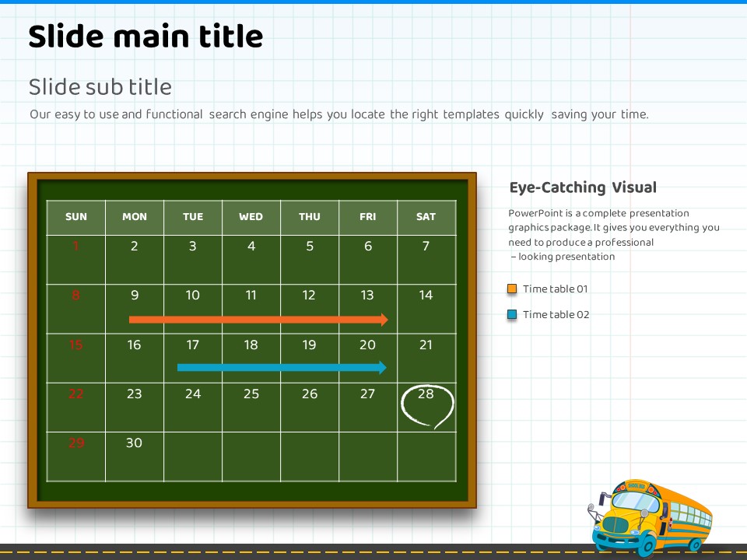747x560 pixels.
Task: Click the school bus illustration
Action: 650,514
